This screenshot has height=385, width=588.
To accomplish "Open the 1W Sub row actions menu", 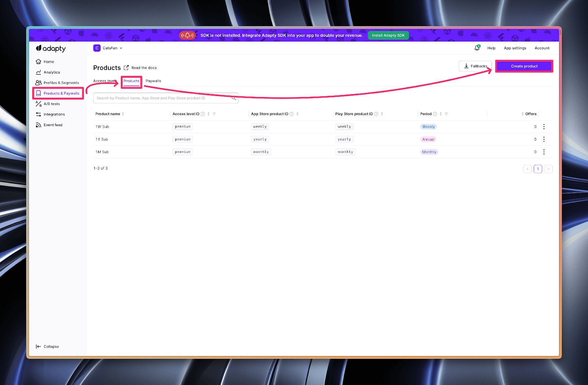I will pyautogui.click(x=544, y=126).
